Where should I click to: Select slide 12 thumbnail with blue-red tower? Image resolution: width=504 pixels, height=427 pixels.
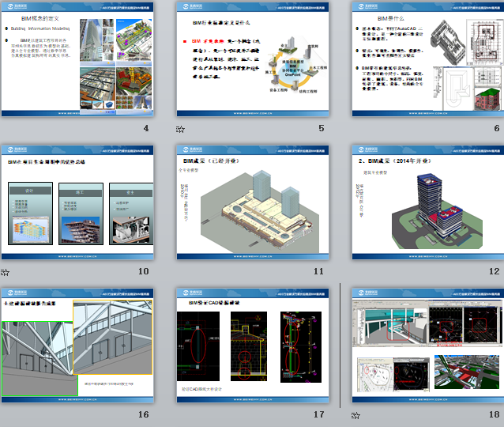(428, 202)
